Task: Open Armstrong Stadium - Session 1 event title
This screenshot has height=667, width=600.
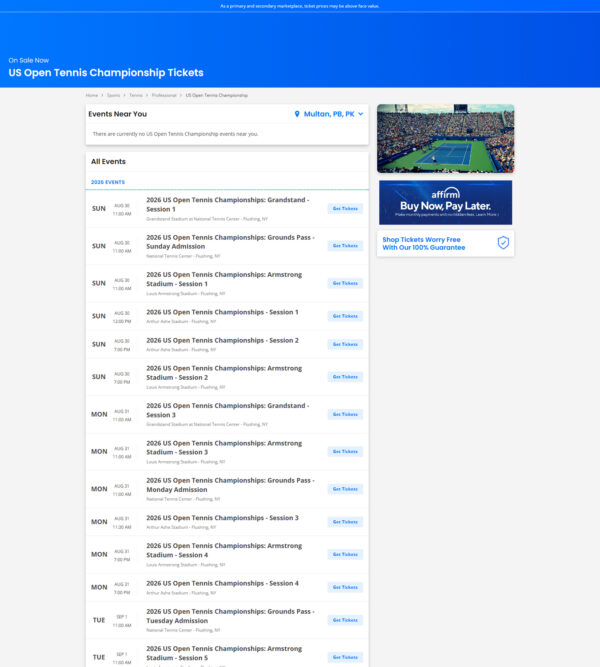Action: point(224,279)
